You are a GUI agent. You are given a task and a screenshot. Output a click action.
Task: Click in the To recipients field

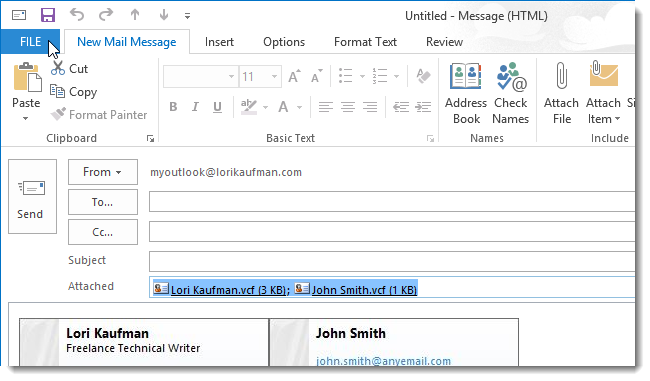click(392, 202)
